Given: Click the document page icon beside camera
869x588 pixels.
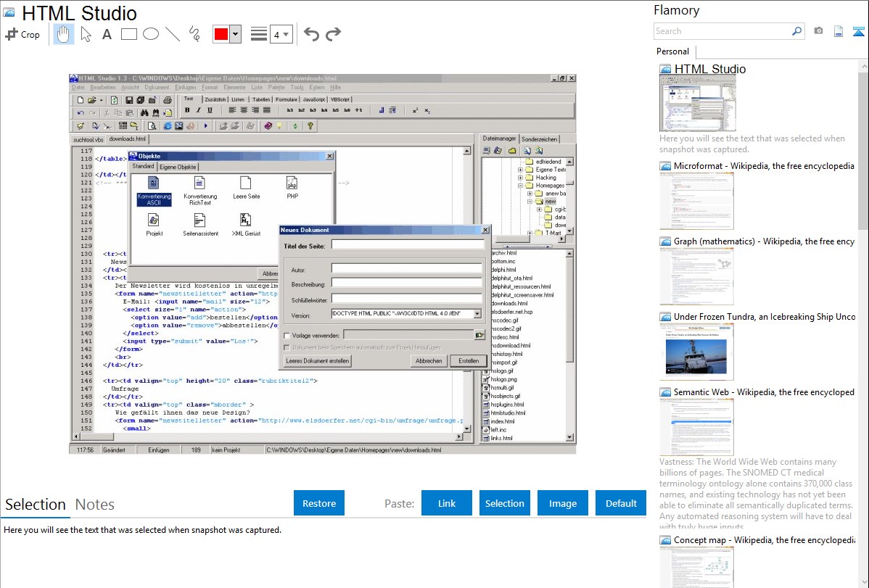Looking at the screenshot, I should coord(839,31).
